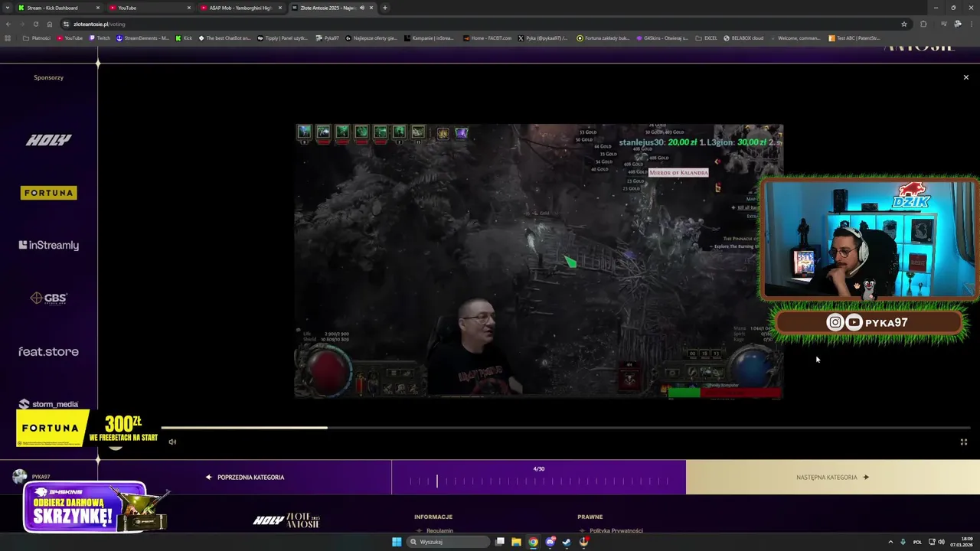The image size is (980, 551).
Task: Open File Explorer from the taskbar
Action: [516, 542]
